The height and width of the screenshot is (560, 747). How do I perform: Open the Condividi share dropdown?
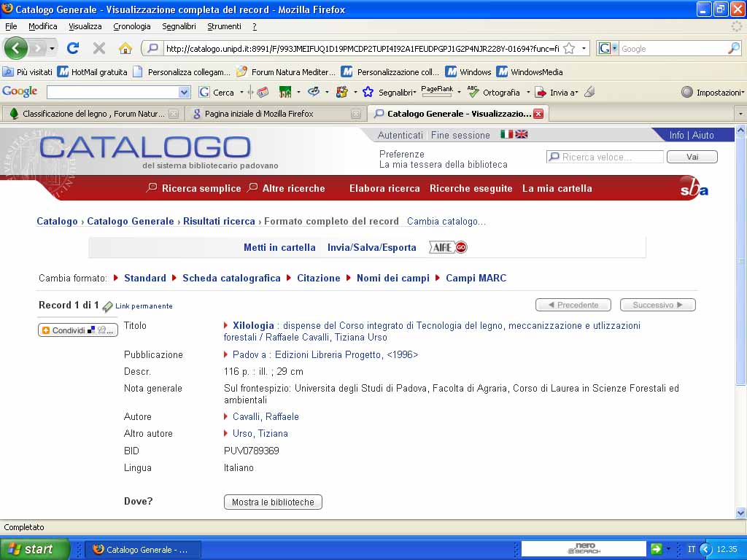[x=78, y=330]
